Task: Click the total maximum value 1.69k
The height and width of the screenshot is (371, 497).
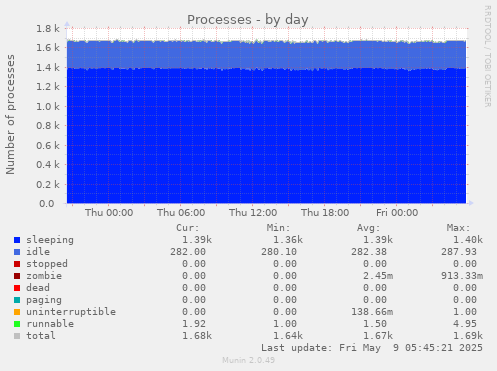Action: [468, 336]
